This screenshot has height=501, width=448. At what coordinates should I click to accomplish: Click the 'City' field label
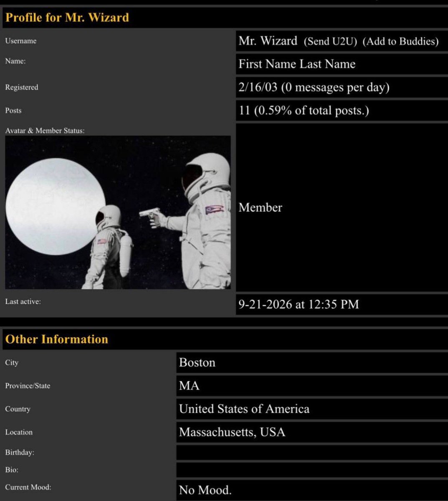click(x=12, y=362)
